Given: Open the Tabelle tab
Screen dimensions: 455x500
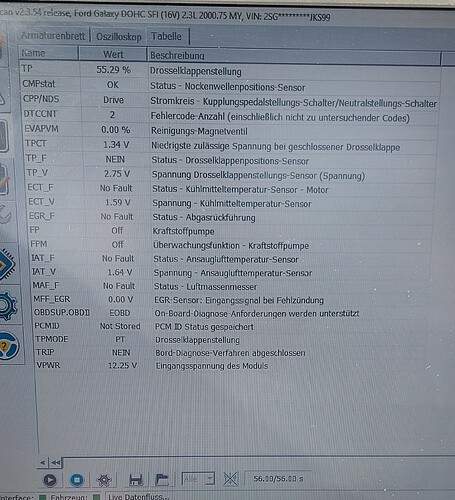Looking at the screenshot, I should tap(167, 36).
